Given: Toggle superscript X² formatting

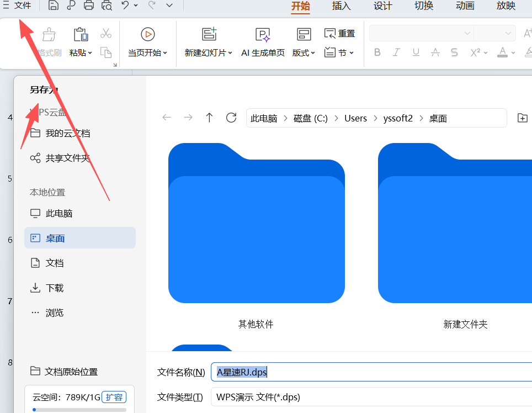Looking at the screenshot, I should click(475, 52).
